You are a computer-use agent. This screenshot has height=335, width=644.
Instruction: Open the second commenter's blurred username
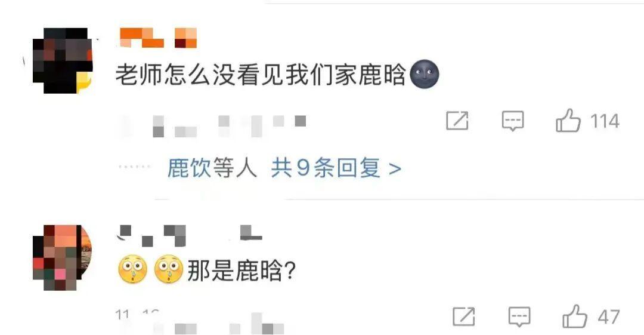pyautogui.click(x=190, y=235)
